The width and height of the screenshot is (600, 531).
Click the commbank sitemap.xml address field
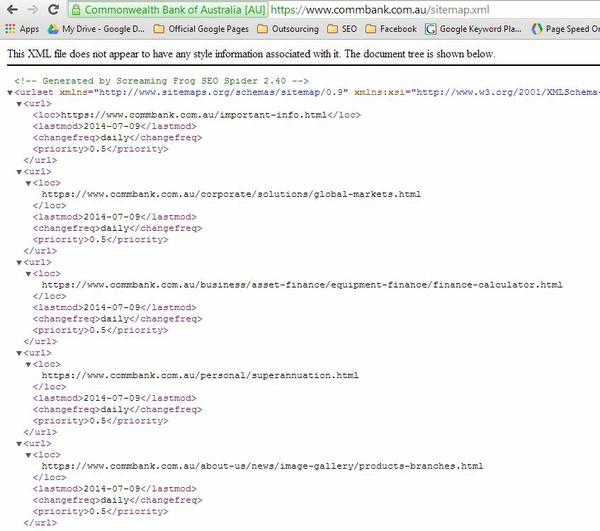coord(380,10)
